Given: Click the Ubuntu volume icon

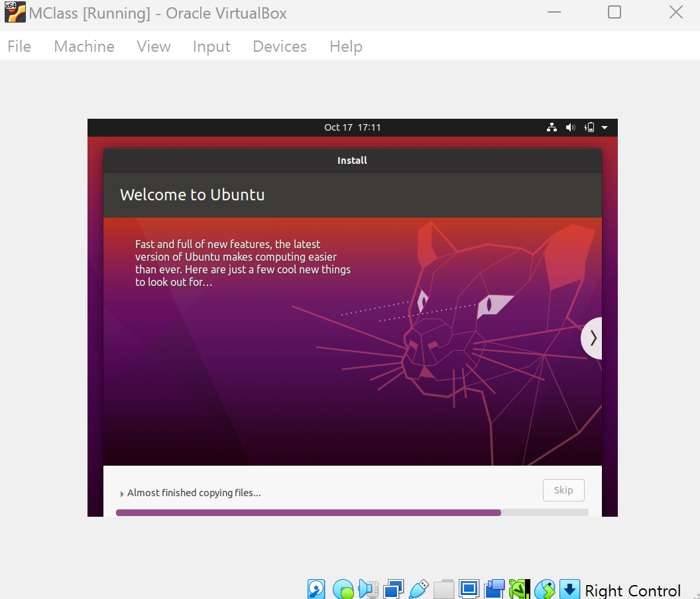Looking at the screenshot, I should (x=571, y=127).
